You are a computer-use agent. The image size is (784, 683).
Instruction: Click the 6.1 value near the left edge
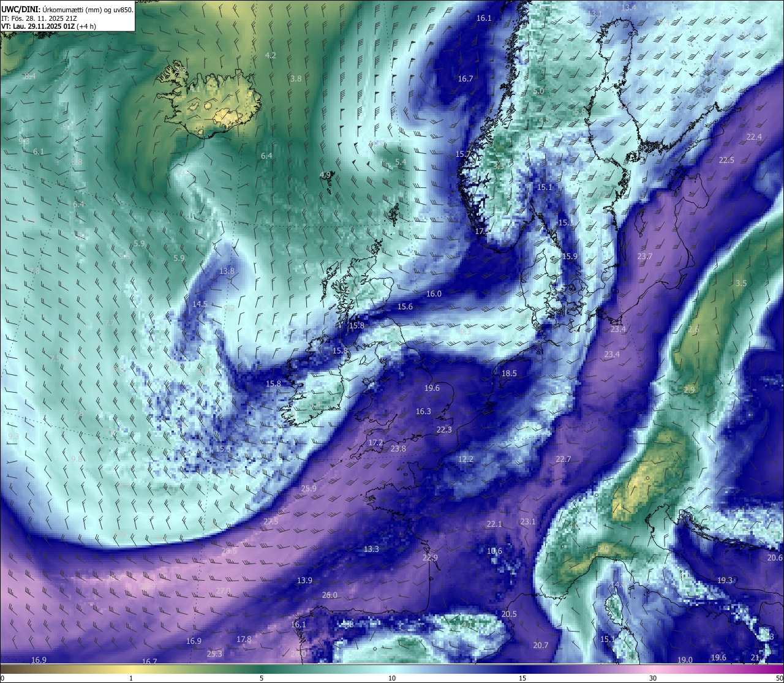coord(39,151)
